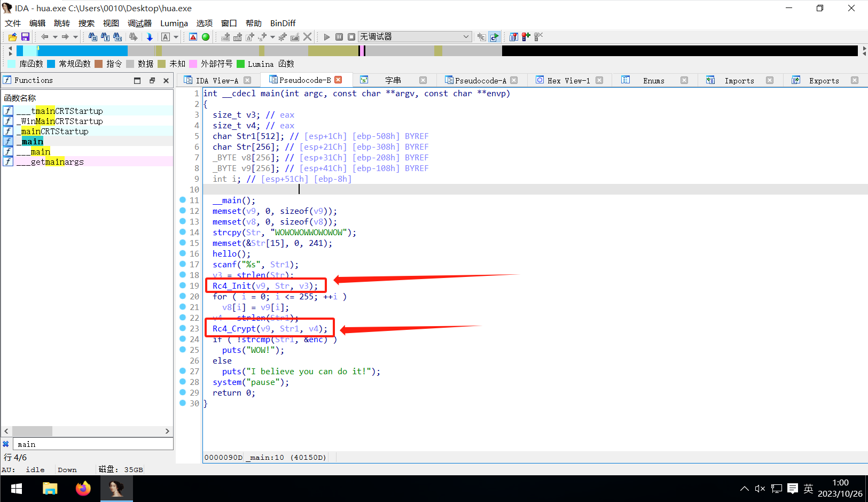Viewport: 868px width, 502px height.
Task: Open File Explorer from the taskbar
Action: pyautogui.click(x=50, y=489)
